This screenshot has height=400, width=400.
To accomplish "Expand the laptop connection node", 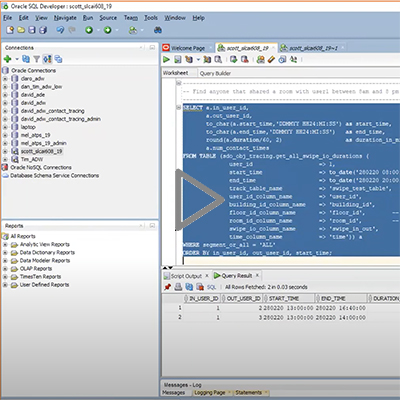I will tap(5, 127).
